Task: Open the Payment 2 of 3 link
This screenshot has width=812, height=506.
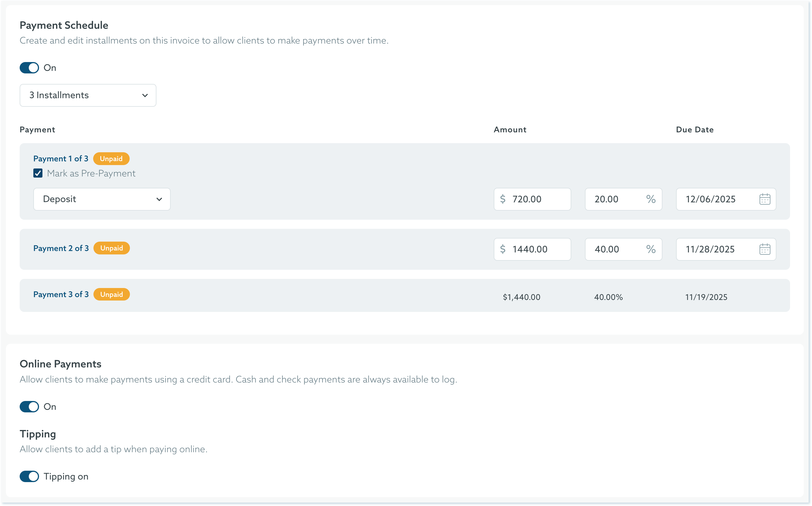Action: click(61, 248)
